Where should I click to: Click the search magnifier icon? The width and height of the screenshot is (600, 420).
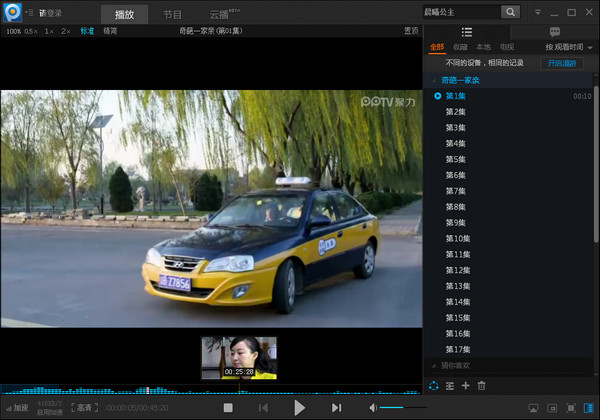pyautogui.click(x=510, y=12)
